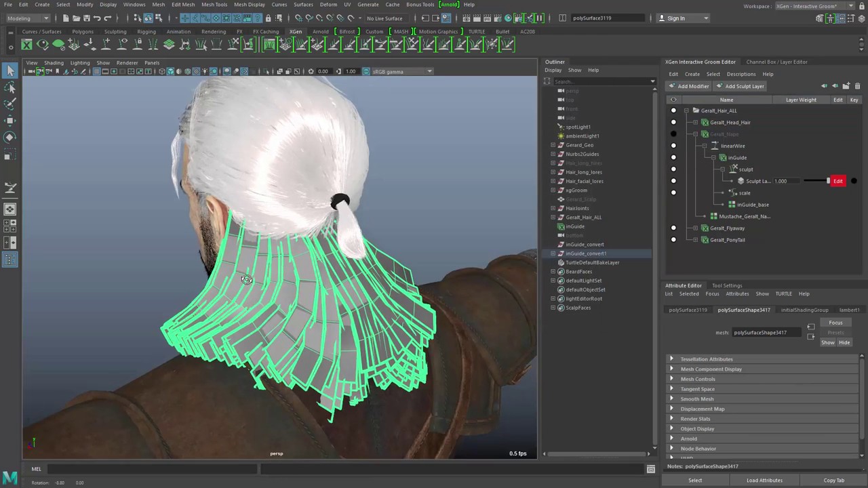This screenshot has height=488, width=868.
Task: Click the redo arrow icon in status line
Action: (x=108, y=18)
